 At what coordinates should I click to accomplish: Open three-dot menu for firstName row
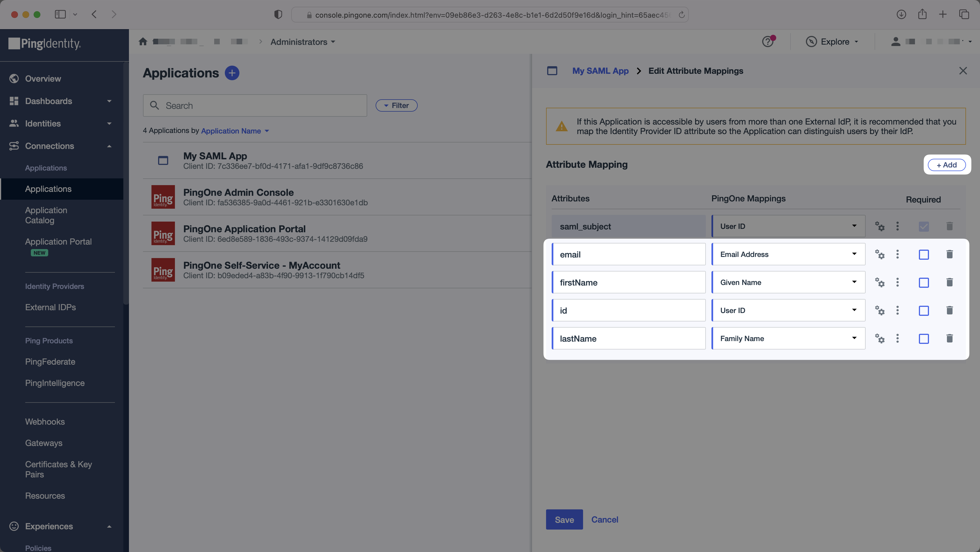(898, 282)
